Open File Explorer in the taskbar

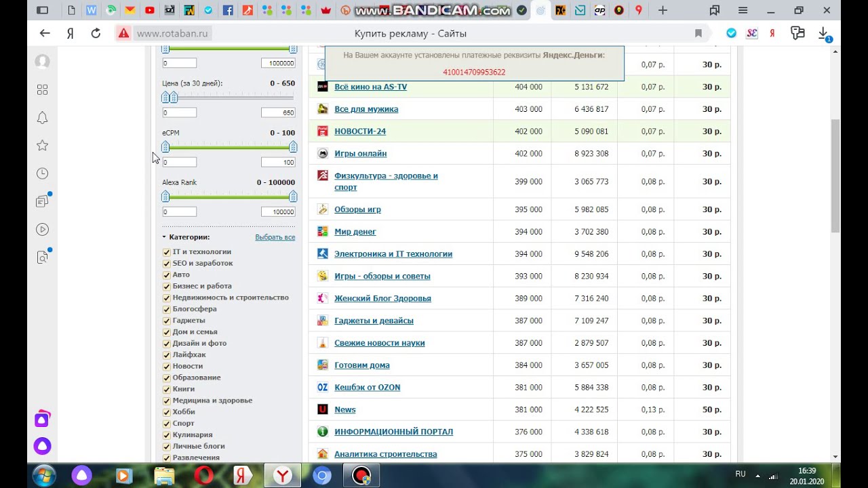click(x=164, y=476)
